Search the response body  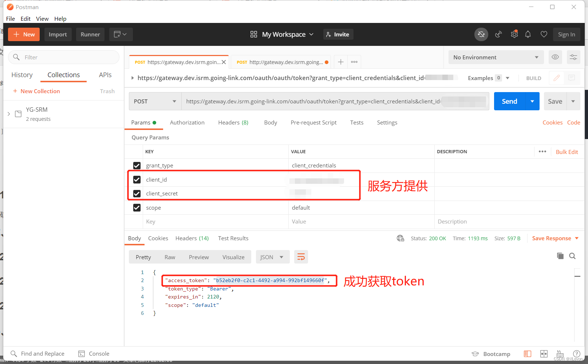click(x=572, y=256)
